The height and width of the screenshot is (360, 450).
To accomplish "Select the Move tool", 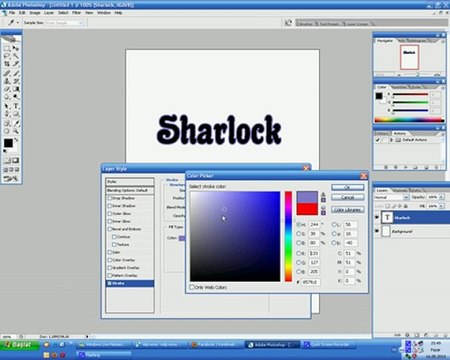I will [16, 48].
